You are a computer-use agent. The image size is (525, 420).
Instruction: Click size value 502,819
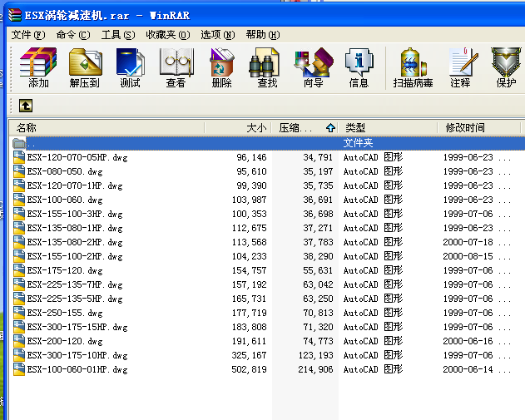[x=249, y=369]
